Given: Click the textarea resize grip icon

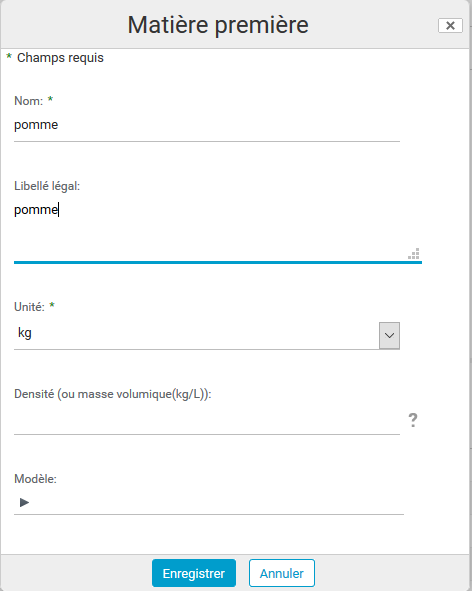Looking at the screenshot, I should click(414, 254).
